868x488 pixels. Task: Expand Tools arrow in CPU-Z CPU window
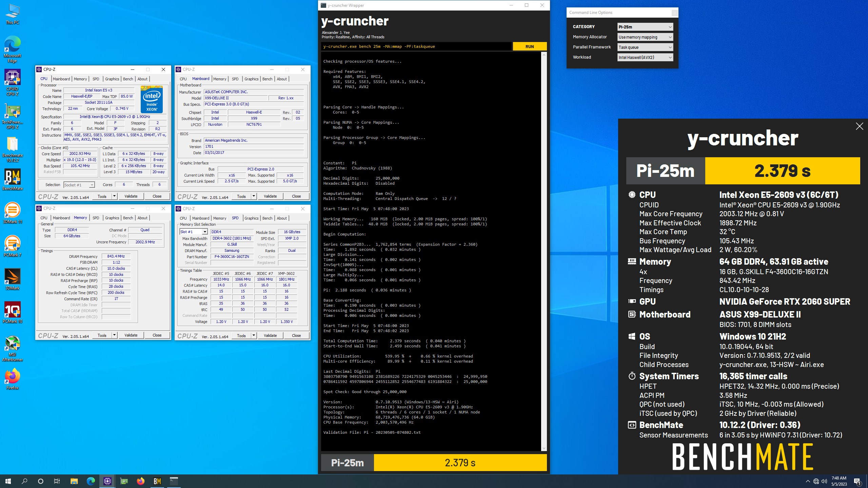(115, 196)
